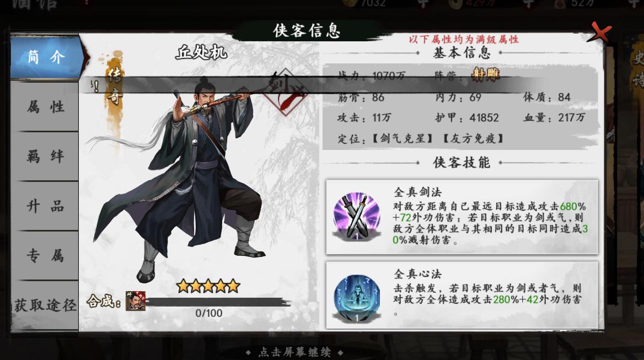Go to the 专属 tab
The height and width of the screenshot is (360, 644).
46,256
